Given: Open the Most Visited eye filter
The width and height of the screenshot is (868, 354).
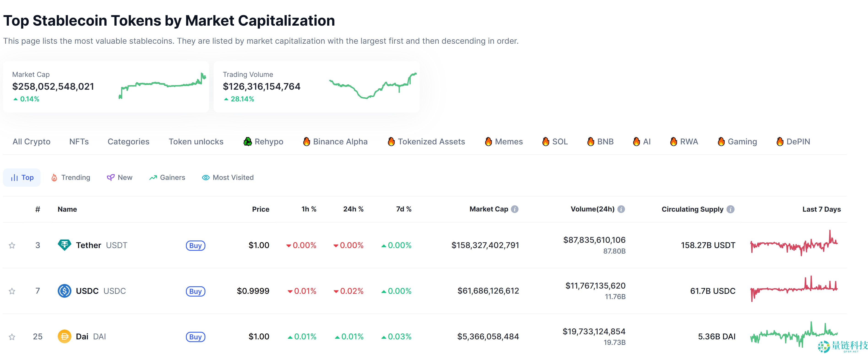Looking at the screenshot, I should pyautogui.click(x=228, y=178).
